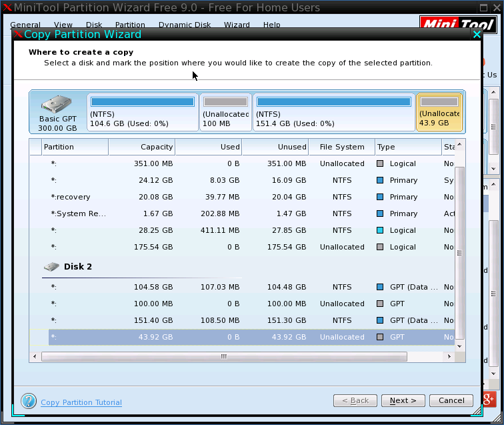
Task: Click horizontal scrollbar left arrow
Action: coord(35,356)
